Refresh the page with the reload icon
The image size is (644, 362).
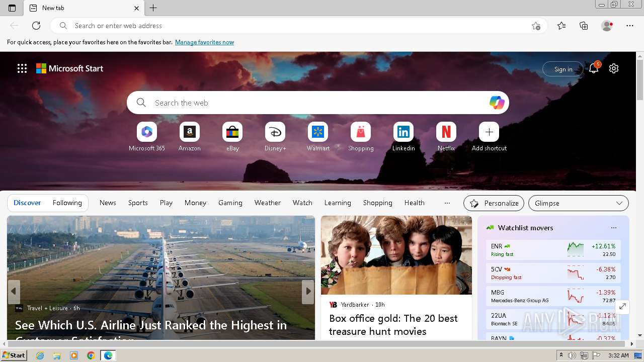pyautogui.click(x=36, y=26)
